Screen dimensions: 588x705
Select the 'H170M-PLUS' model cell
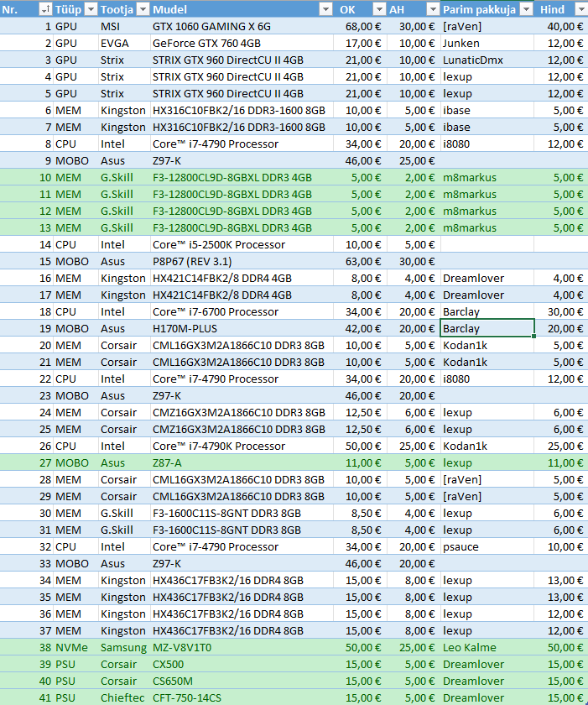(242, 329)
